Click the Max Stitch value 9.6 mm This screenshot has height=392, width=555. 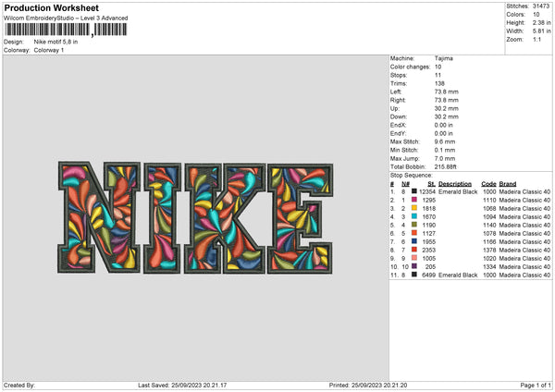445,141
